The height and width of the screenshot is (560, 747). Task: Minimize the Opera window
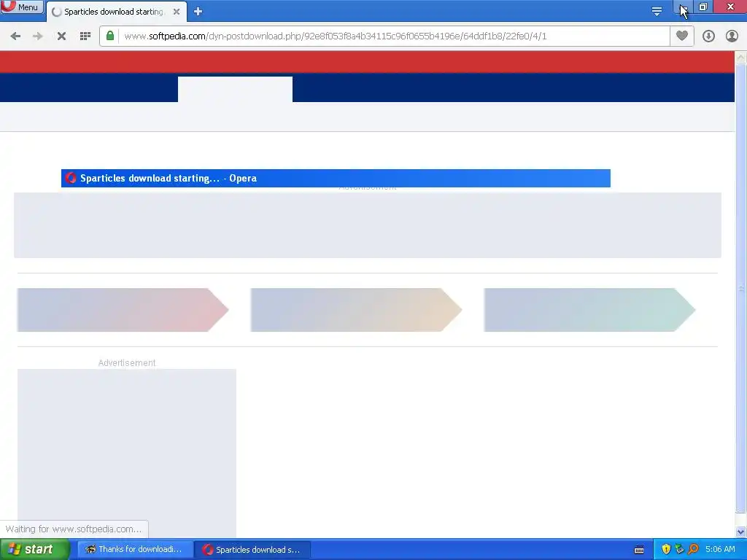(x=683, y=7)
